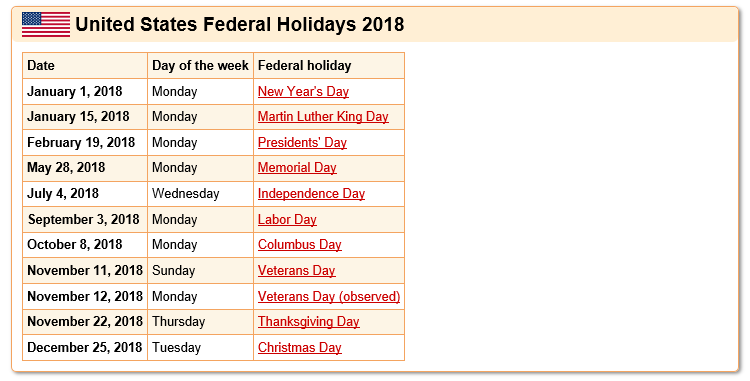Image resolution: width=750 pixels, height=381 pixels.
Task: Click the Thursday cell for Thanksgiving
Action: click(200, 322)
